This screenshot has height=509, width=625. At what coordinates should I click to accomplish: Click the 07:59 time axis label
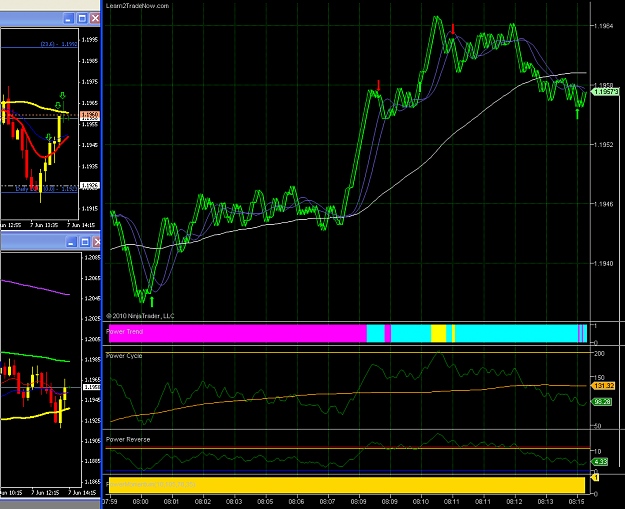coord(110,501)
